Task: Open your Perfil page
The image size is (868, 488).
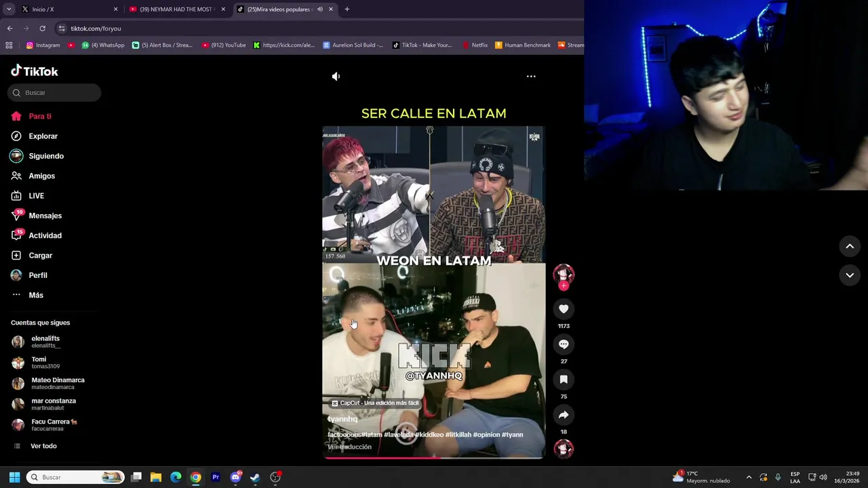Action: 29,275
